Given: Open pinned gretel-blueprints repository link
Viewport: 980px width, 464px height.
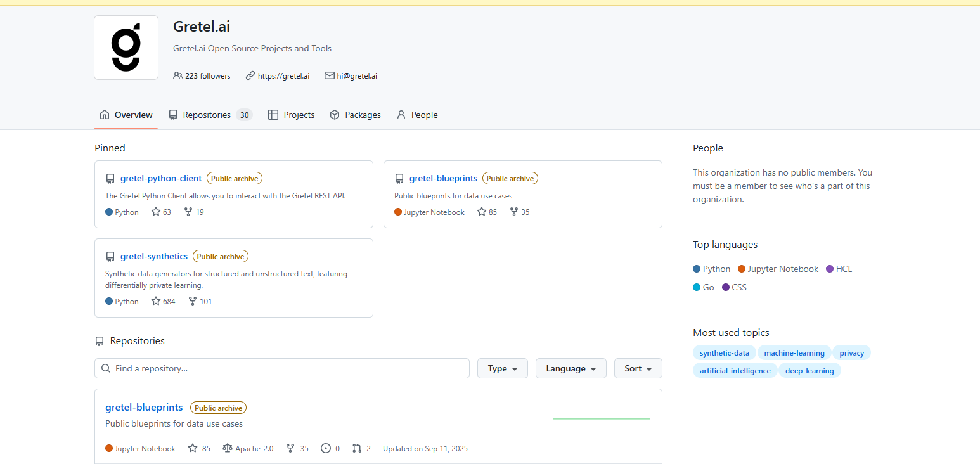Looking at the screenshot, I should 443,178.
